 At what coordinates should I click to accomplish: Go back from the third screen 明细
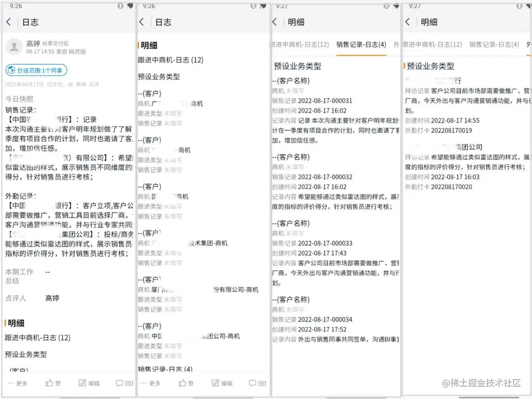(274, 22)
